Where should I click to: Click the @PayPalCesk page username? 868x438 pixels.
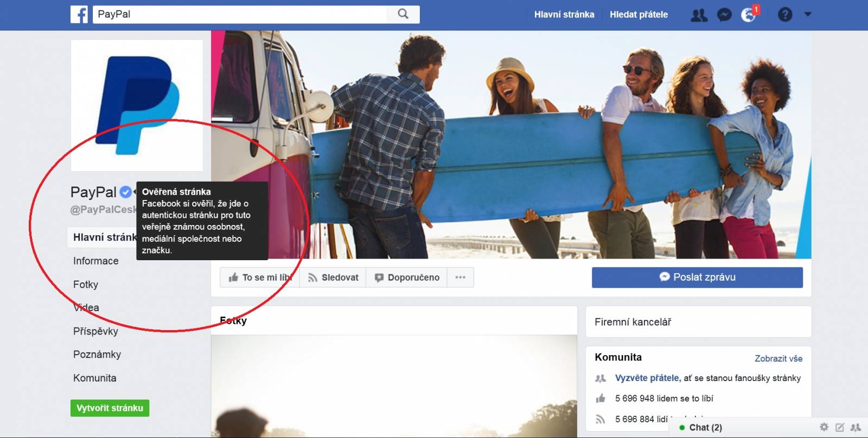[103, 210]
